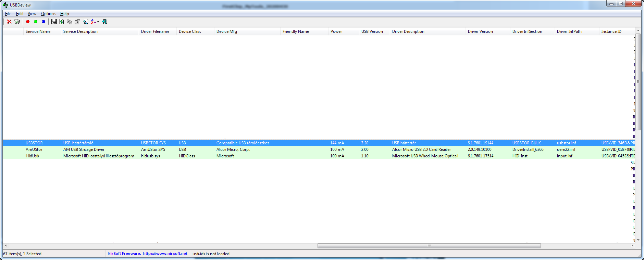Click the USBDeview app icon in title bar
This screenshot has width=644, height=260.
coord(5,5)
